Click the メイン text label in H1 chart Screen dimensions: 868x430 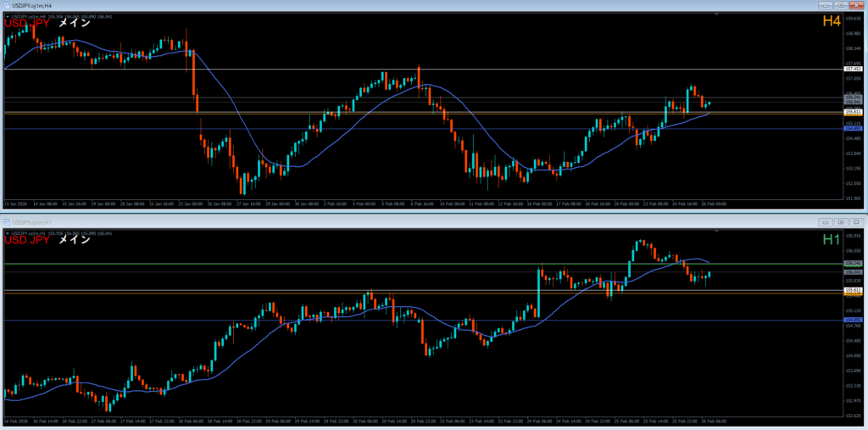(x=74, y=240)
